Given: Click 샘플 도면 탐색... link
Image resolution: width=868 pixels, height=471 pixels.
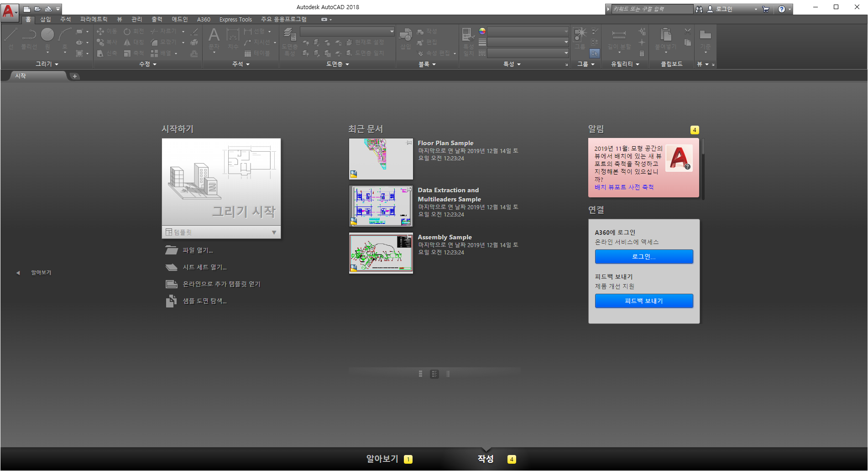Looking at the screenshot, I should (196, 301).
